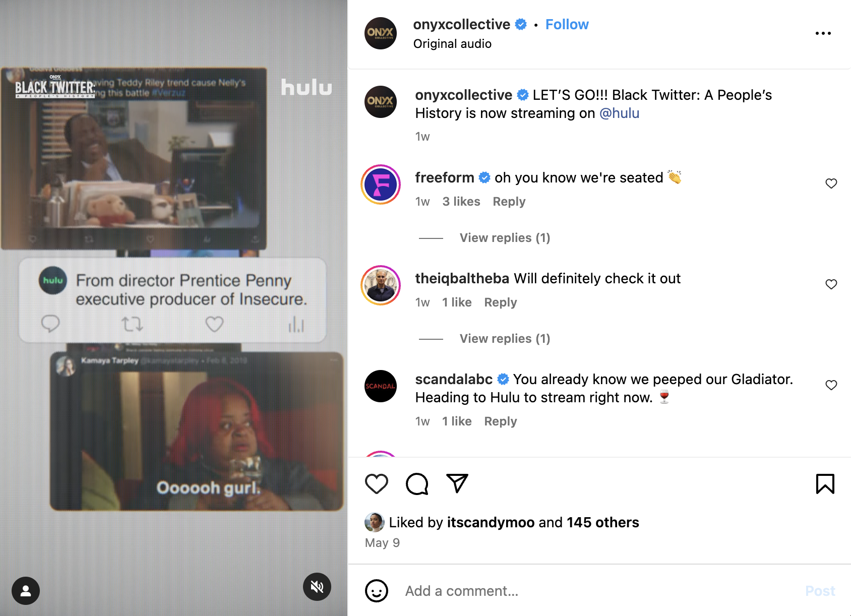This screenshot has width=851, height=616.
Task: Save the post with the bookmark icon
Action: (x=825, y=484)
